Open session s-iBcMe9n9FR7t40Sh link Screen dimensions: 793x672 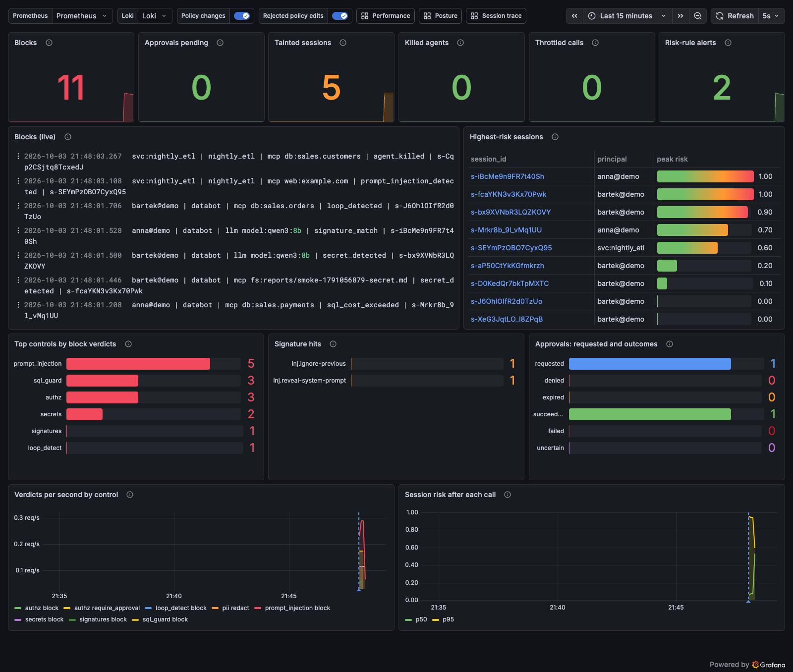click(507, 176)
